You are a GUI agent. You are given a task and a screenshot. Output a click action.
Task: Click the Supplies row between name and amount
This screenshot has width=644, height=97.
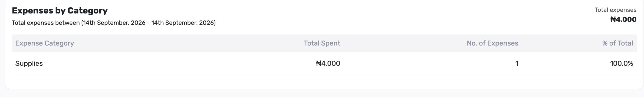tap(179, 63)
